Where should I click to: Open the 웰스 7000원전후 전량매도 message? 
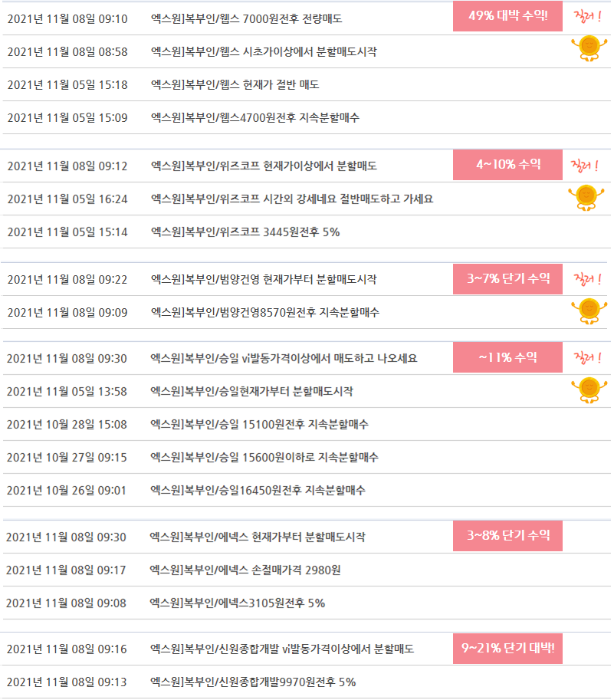pyautogui.click(x=246, y=18)
